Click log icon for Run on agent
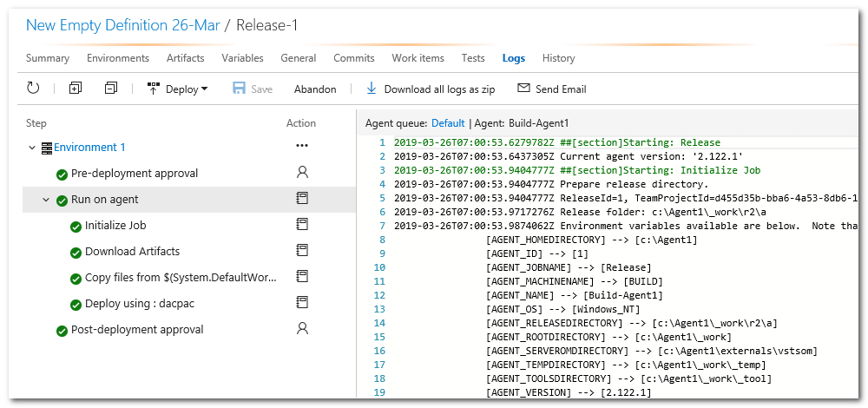 pyautogui.click(x=302, y=199)
